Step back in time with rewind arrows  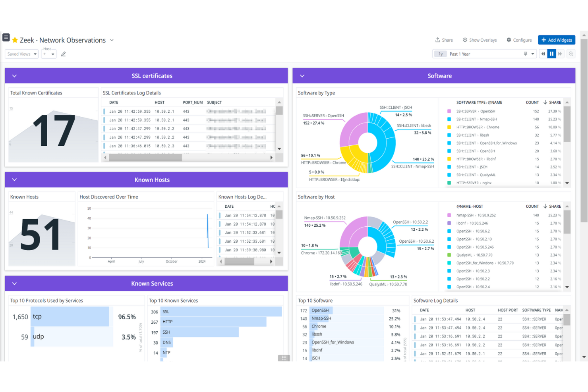tap(543, 54)
